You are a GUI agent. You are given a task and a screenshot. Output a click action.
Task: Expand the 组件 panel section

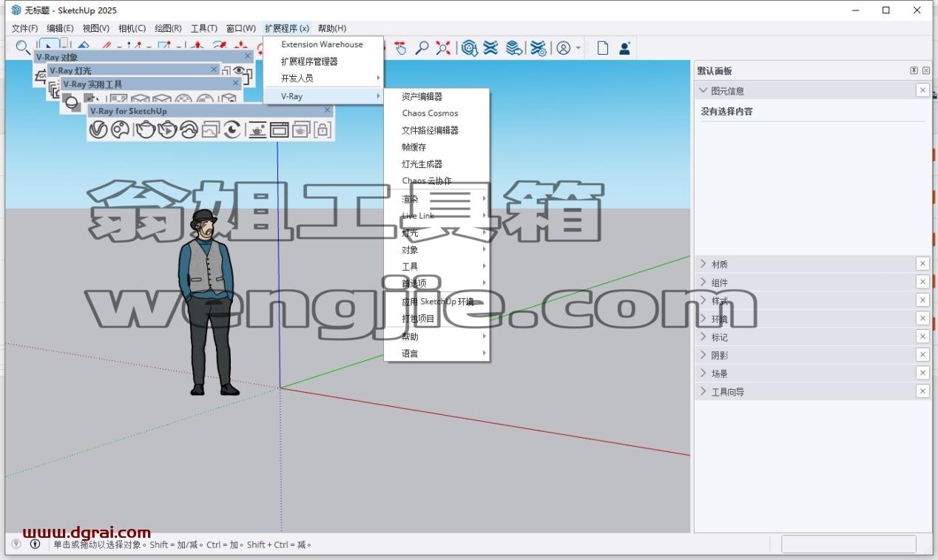click(703, 282)
